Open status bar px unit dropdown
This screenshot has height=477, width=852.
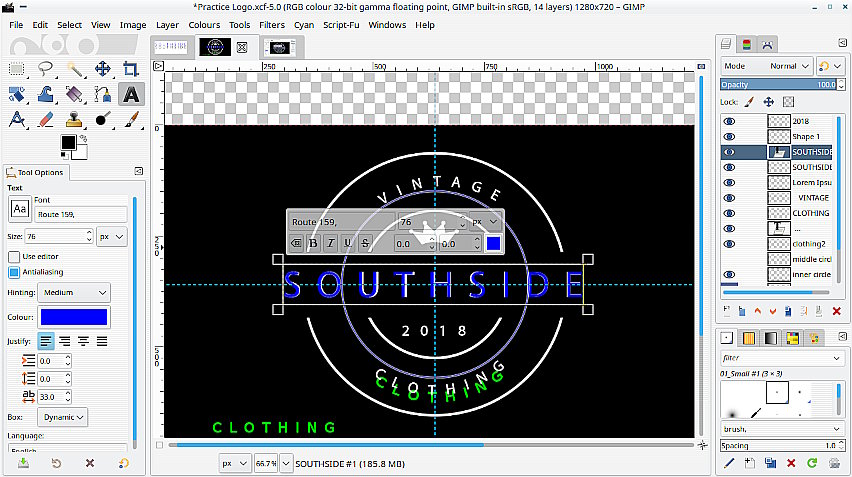(x=235, y=463)
